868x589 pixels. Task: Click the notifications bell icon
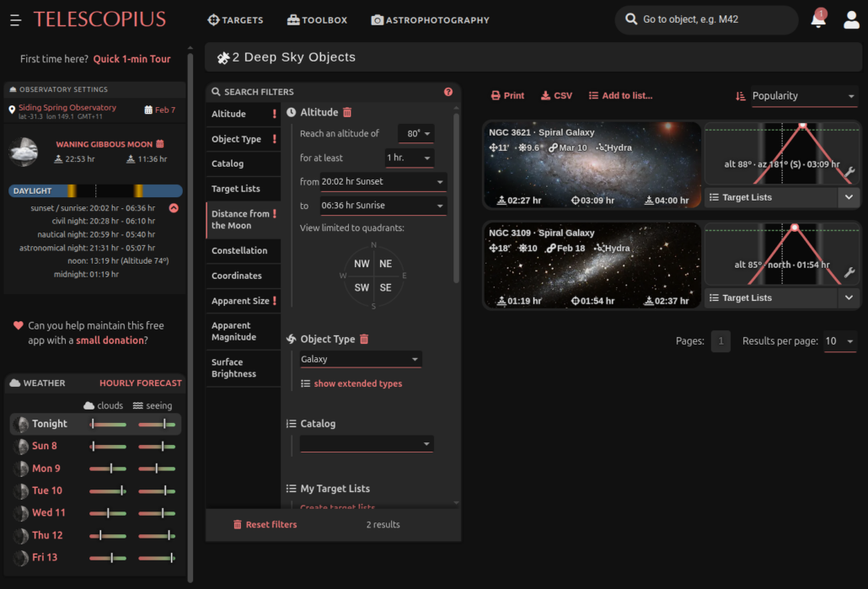(x=818, y=20)
